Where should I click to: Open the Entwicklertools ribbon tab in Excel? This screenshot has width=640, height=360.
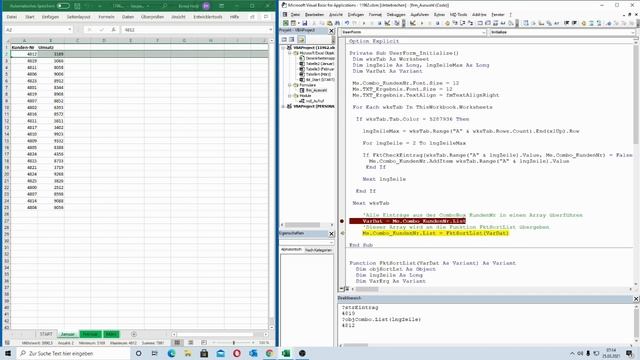pos(208,17)
